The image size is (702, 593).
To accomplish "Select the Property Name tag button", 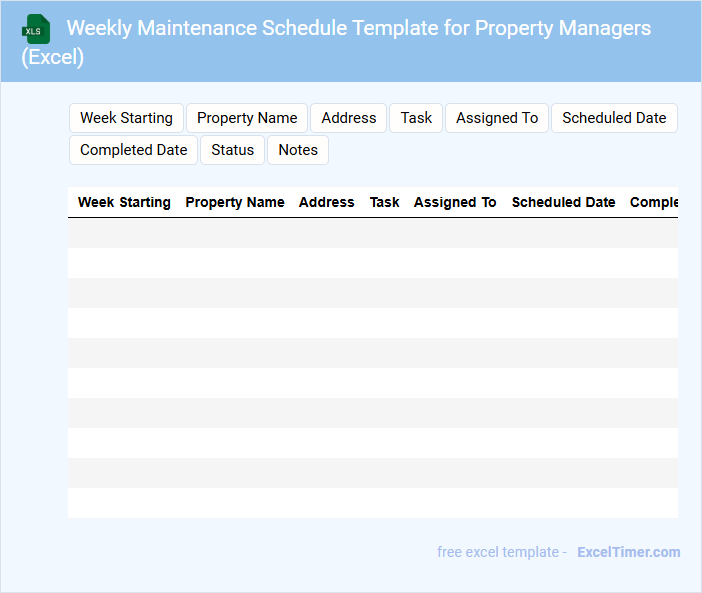I will [x=247, y=118].
